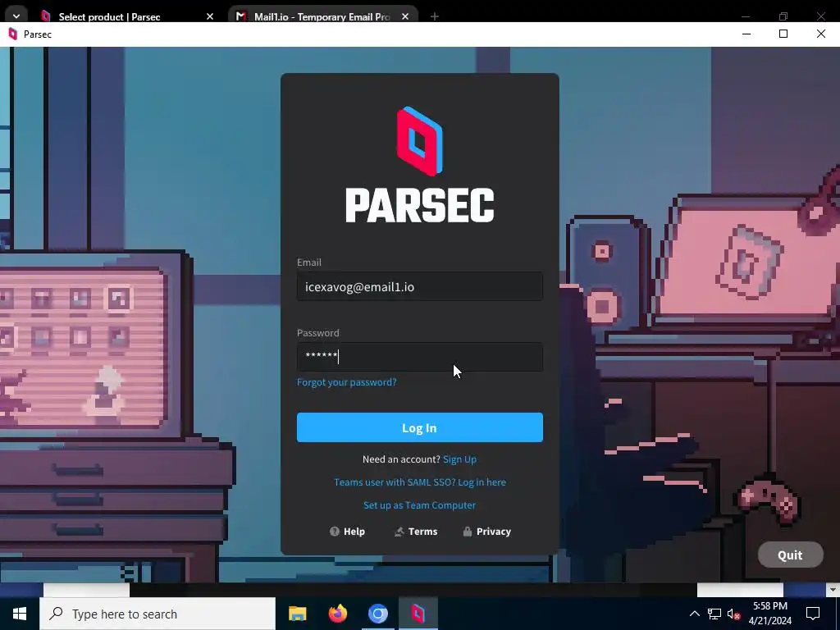Click the blue Log In button
840x630 pixels.
[x=419, y=427]
